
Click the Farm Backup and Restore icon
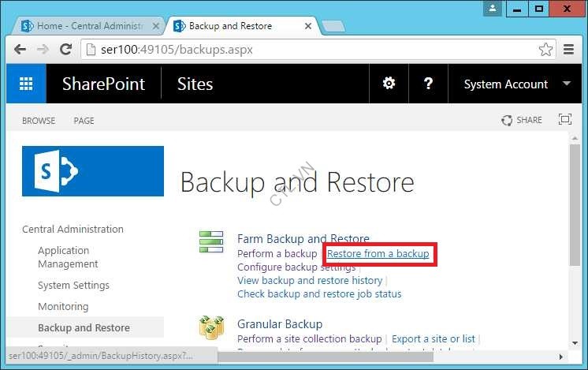click(x=211, y=242)
